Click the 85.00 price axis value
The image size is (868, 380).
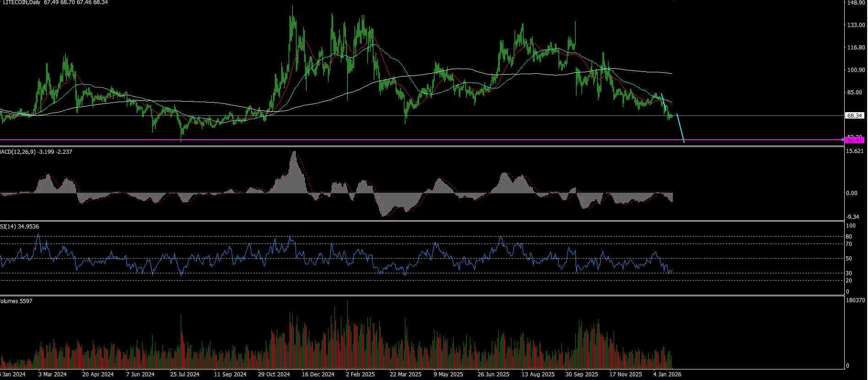coord(854,92)
